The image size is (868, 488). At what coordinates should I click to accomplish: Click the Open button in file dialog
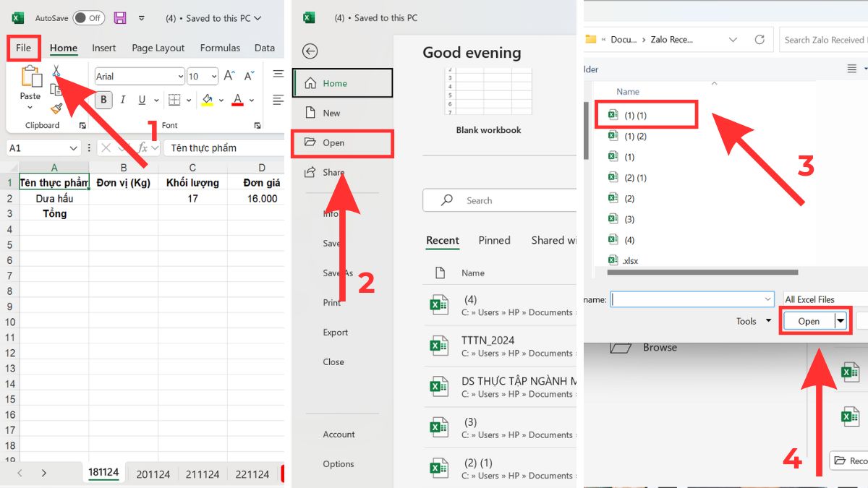809,321
